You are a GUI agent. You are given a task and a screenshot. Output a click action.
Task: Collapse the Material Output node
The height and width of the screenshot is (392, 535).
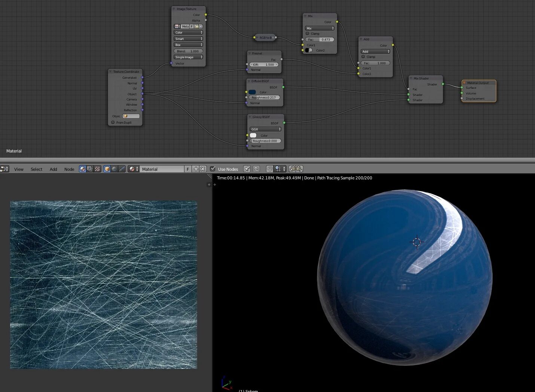coord(464,83)
